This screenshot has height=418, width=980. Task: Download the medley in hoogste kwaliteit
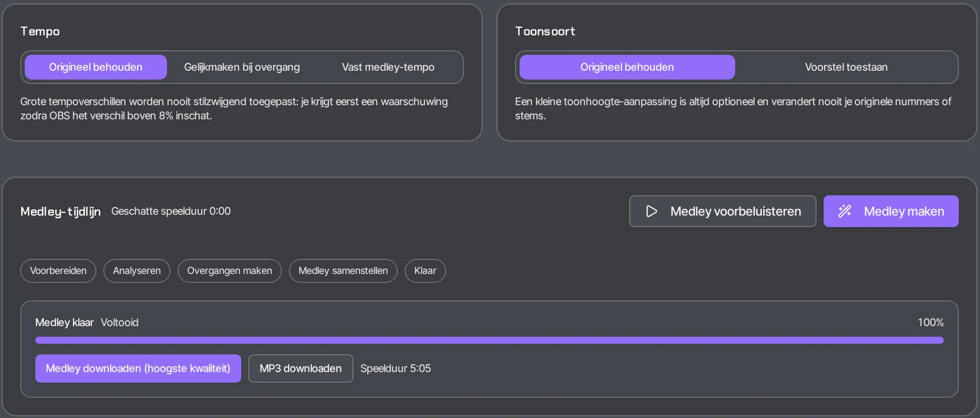(138, 368)
